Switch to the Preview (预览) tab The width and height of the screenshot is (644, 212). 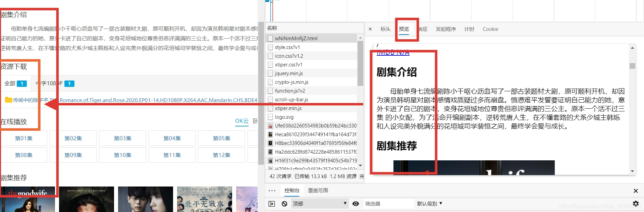pyautogui.click(x=404, y=29)
